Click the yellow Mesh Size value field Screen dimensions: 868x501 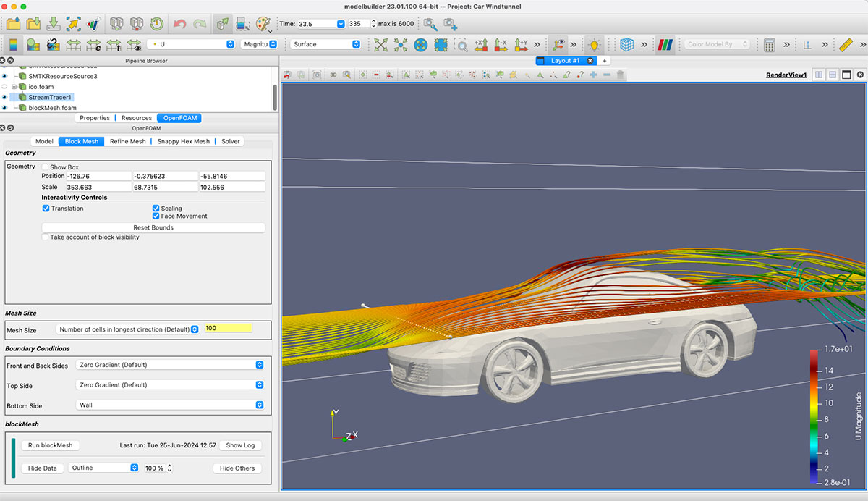point(228,328)
